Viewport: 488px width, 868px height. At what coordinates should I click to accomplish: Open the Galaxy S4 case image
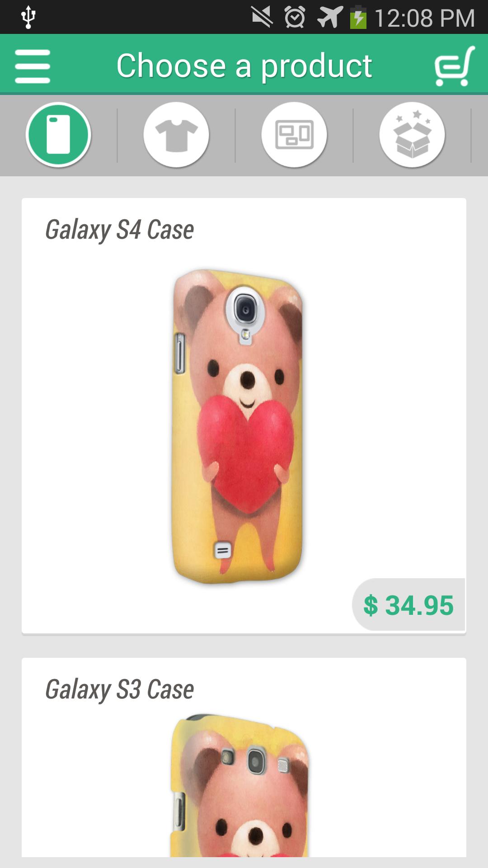238,426
